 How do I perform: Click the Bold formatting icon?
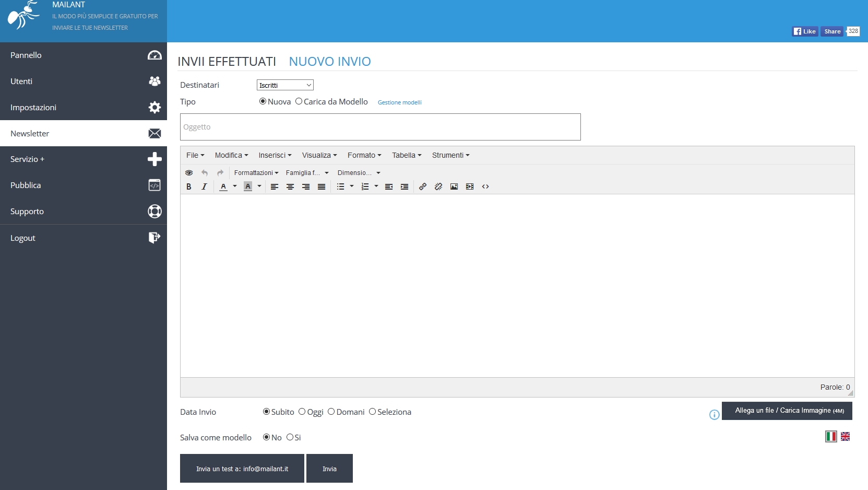[189, 186]
